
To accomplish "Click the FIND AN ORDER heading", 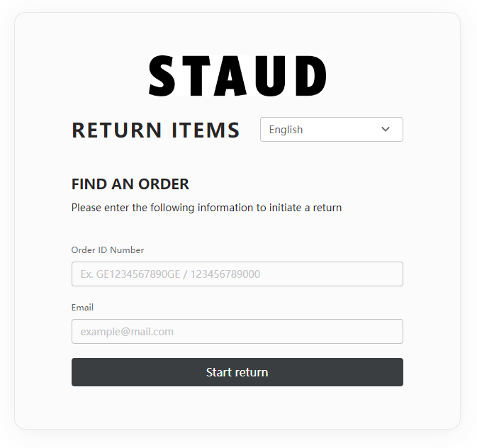I will coord(130,184).
